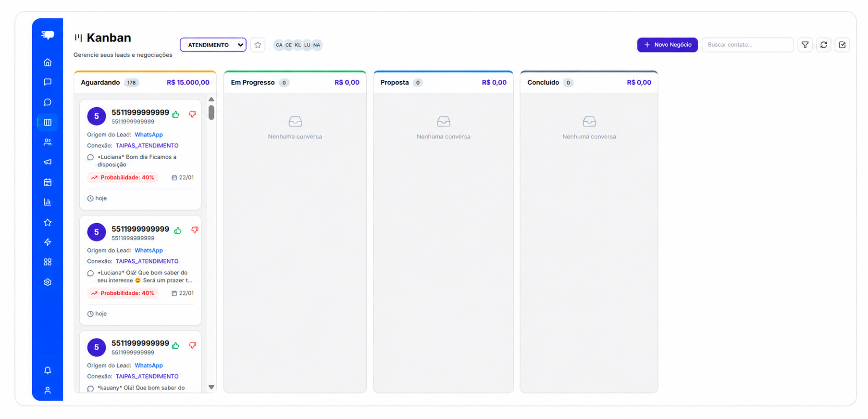Click the scroll down arrow in Aguardando column

click(211, 387)
